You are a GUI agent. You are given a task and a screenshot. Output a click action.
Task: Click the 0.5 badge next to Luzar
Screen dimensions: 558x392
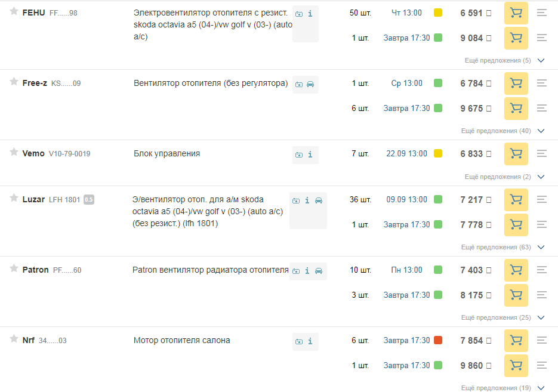tap(88, 200)
